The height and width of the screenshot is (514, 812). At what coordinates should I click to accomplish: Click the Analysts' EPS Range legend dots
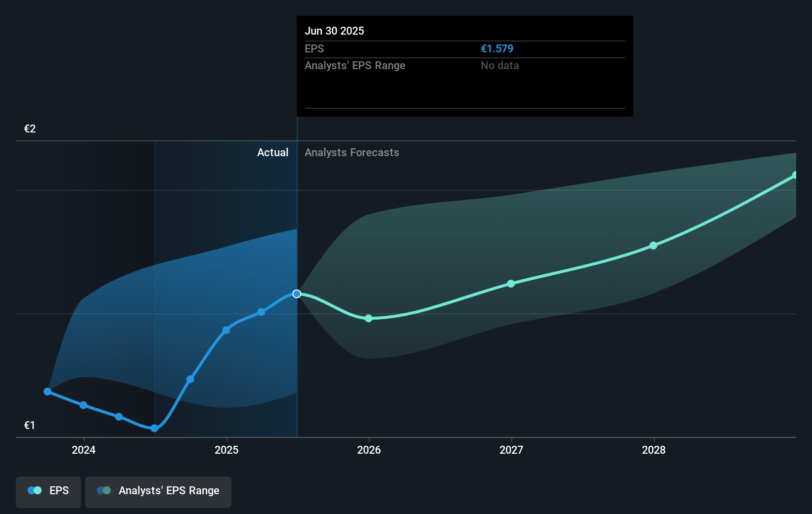tap(104, 491)
